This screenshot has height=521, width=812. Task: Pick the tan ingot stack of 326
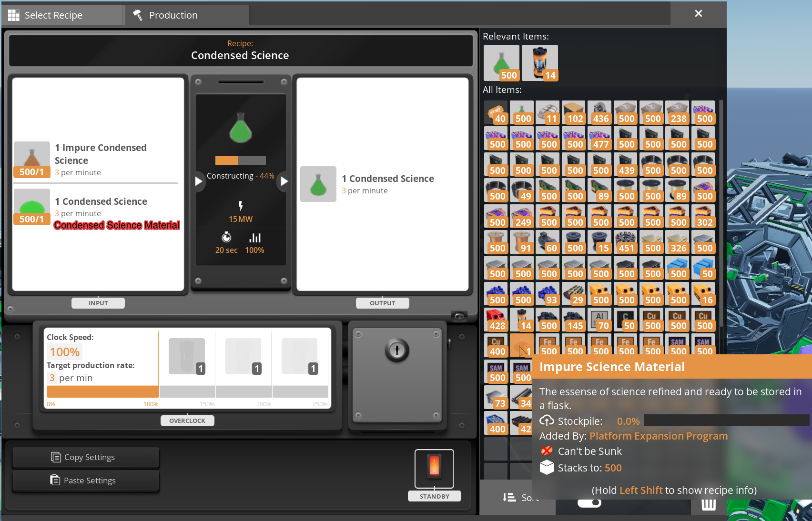677,242
